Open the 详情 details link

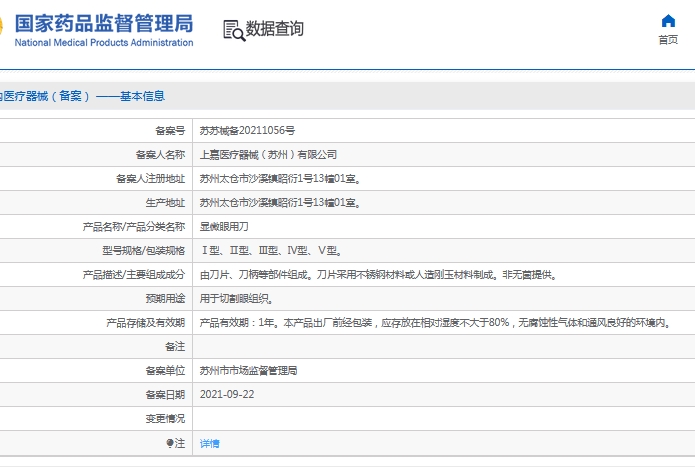point(210,443)
